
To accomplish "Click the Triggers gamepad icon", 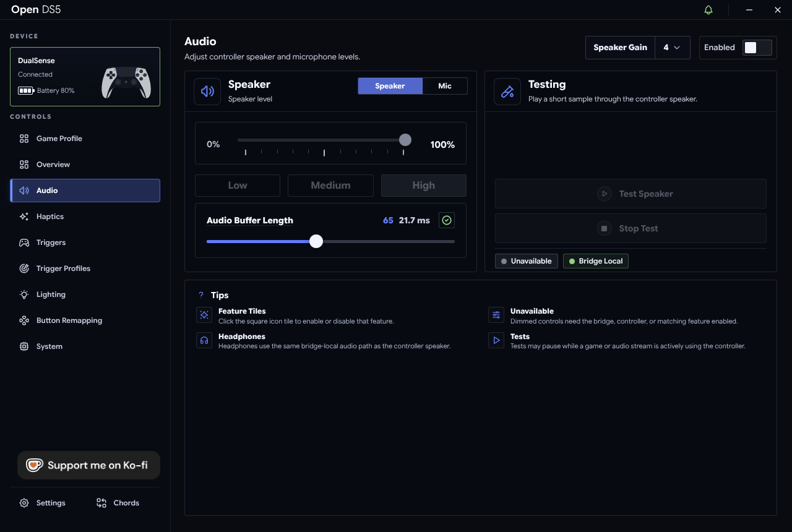I will (24, 242).
